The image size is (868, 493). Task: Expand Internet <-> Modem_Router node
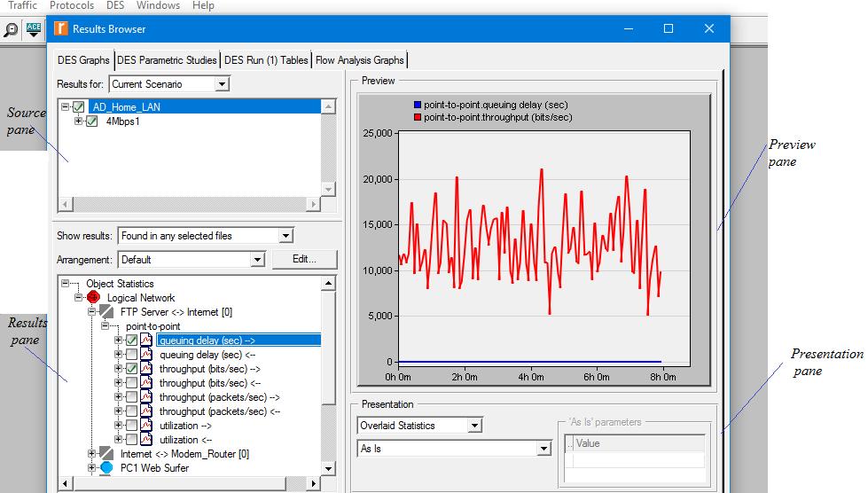coord(92,454)
